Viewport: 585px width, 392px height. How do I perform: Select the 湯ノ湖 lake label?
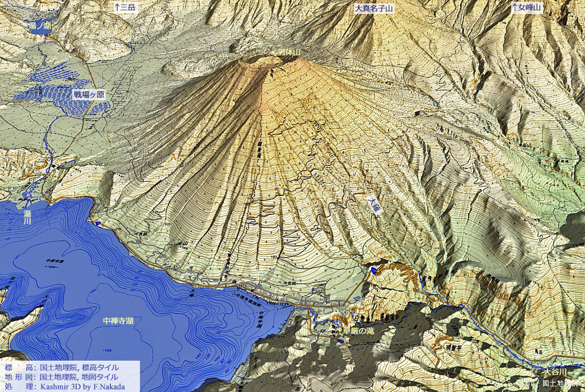40,25
